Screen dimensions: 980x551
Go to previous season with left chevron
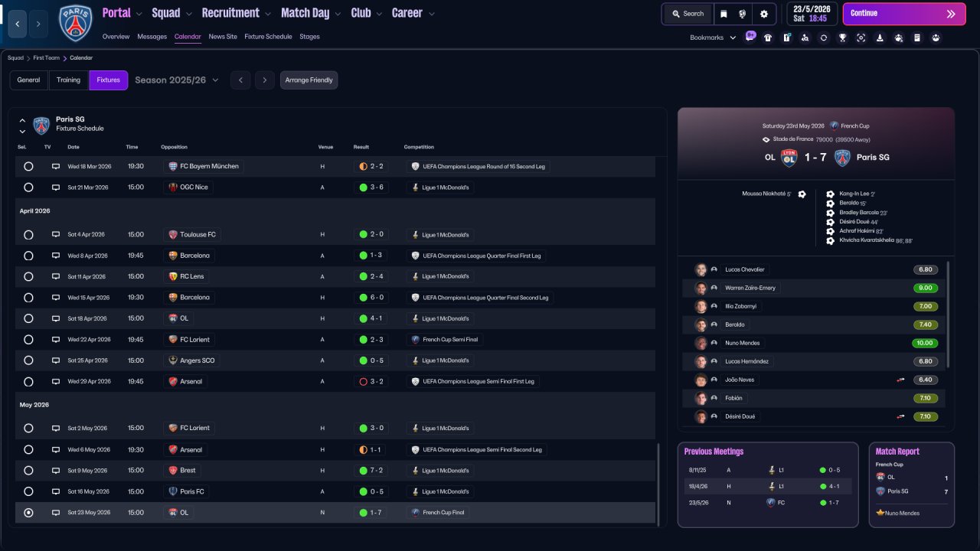[x=240, y=80]
